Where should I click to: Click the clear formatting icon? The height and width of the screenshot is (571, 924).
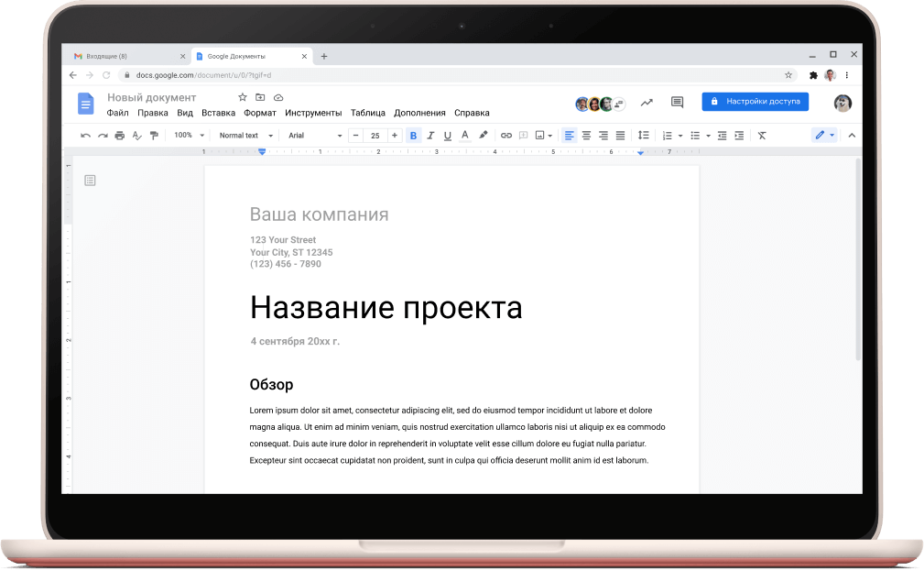point(761,136)
